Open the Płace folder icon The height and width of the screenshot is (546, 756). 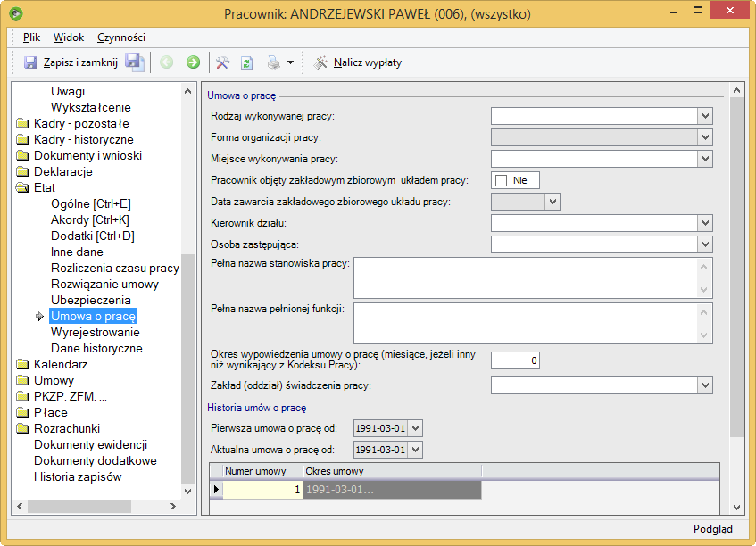(22, 412)
